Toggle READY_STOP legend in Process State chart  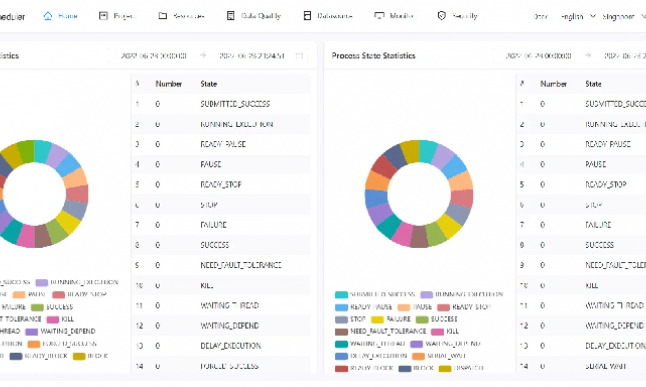[x=464, y=307]
